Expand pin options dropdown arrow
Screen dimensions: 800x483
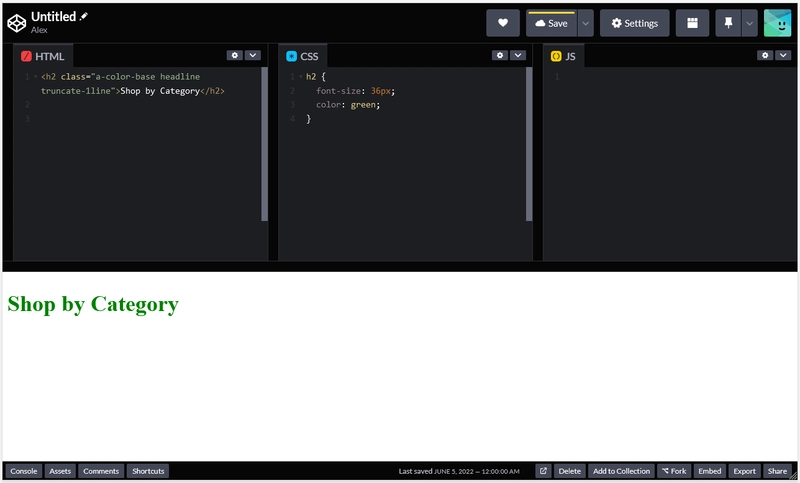(x=749, y=23)
